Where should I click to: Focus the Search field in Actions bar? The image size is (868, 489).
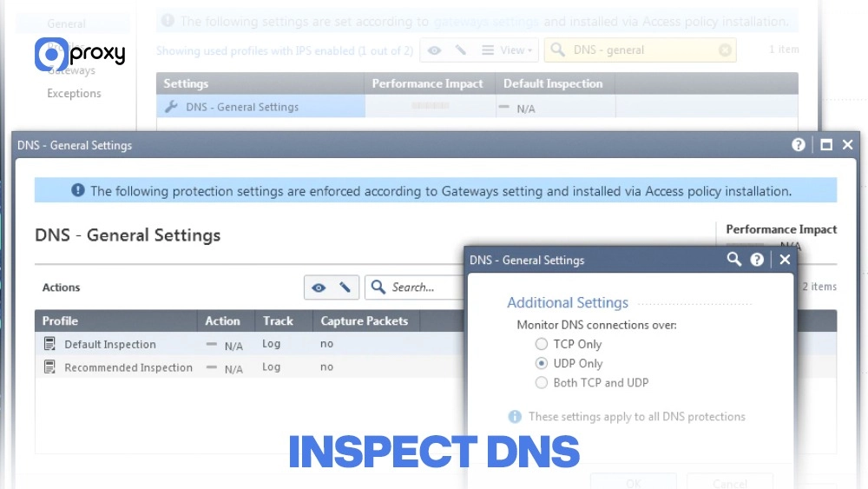tap(414, 287)
